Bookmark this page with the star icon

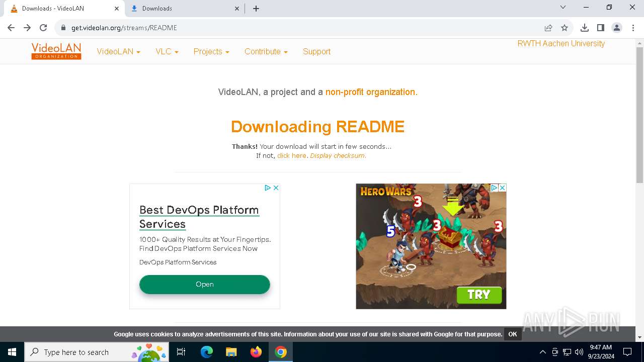click(565, 28)
